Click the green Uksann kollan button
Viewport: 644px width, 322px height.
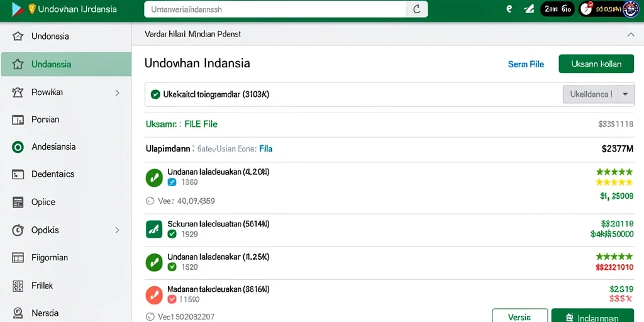click(x=596, y=64)
